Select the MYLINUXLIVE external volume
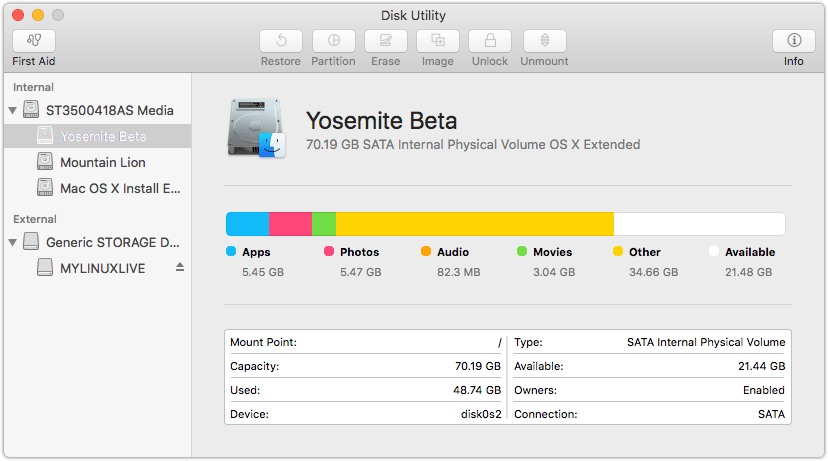828x461 pixels. coord(102,268)
